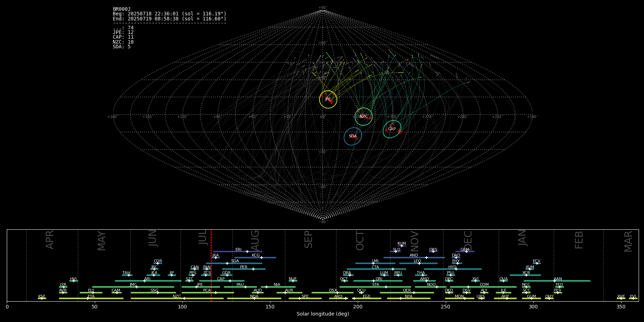Click the 'Beg: 20250718 22:36:01' line
The width and height of the screenshot is (644, 322).
[170, 14]
